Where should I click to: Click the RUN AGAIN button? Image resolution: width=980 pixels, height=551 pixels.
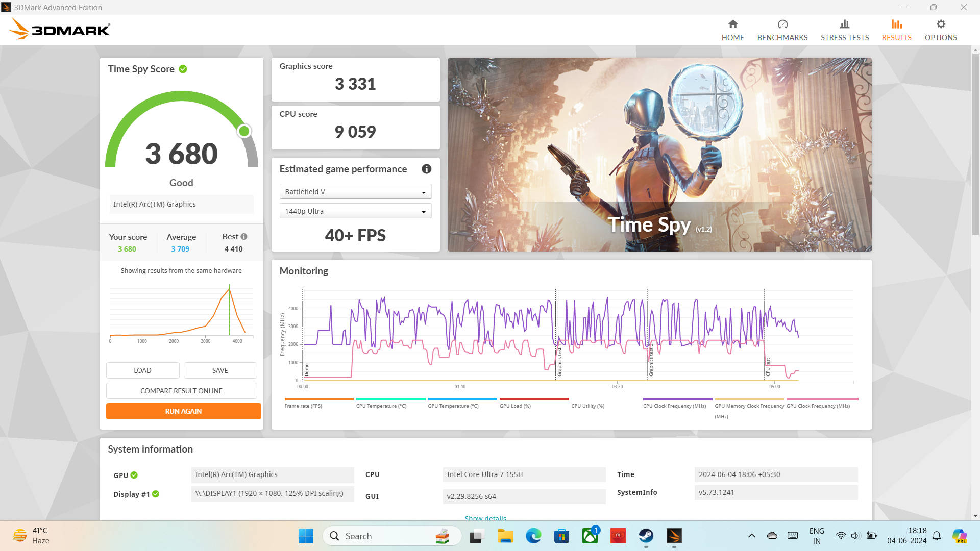183,411
